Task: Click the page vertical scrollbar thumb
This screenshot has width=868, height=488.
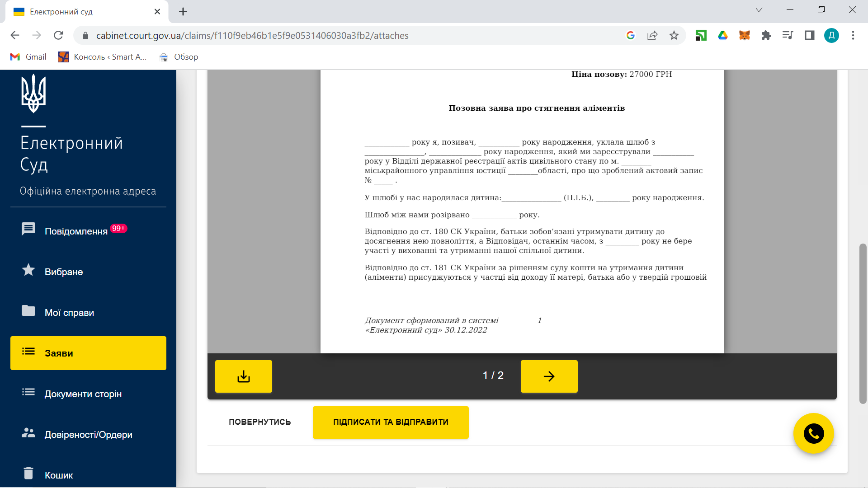Action: [x=863, y=323]
